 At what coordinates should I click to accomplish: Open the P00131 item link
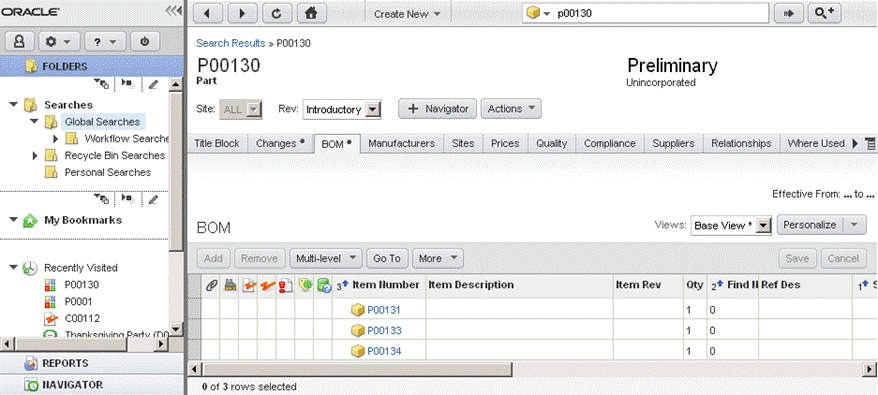point(384,310)
